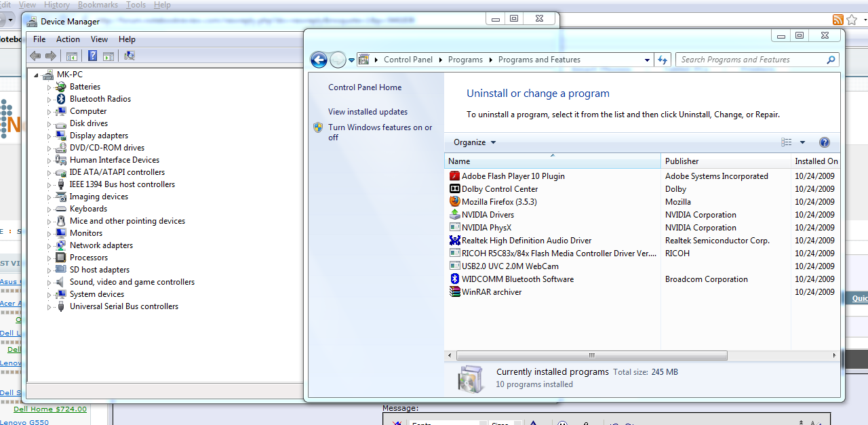Click the search magnifier icon in Control Panel
This screenshot has height=425, width=868.
[831, 60]
